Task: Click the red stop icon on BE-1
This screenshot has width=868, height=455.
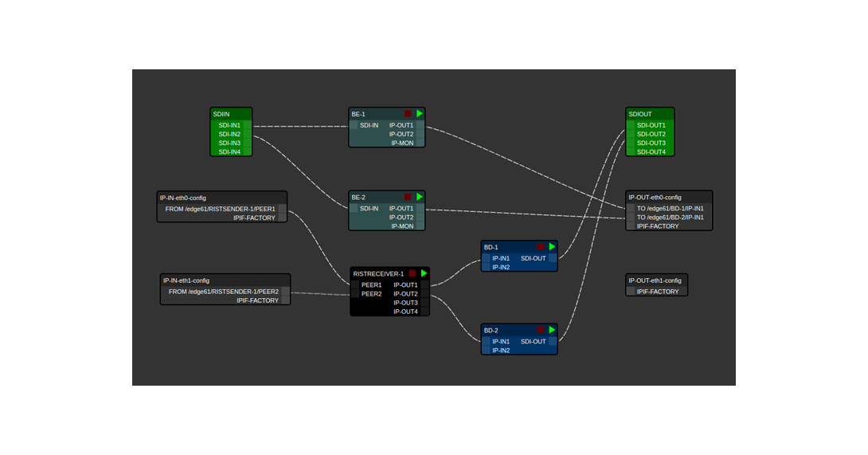Action: pyautogui.click(x=409, y=114)
